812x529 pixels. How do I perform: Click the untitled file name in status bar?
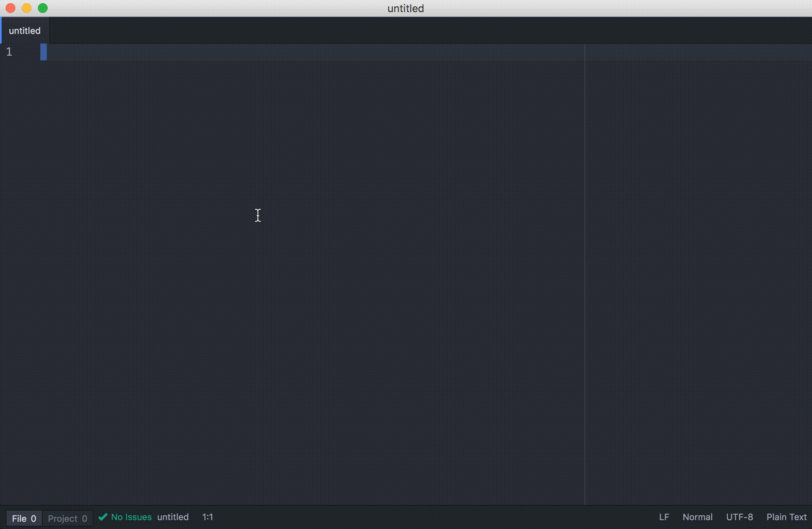[x=173, y=517]
